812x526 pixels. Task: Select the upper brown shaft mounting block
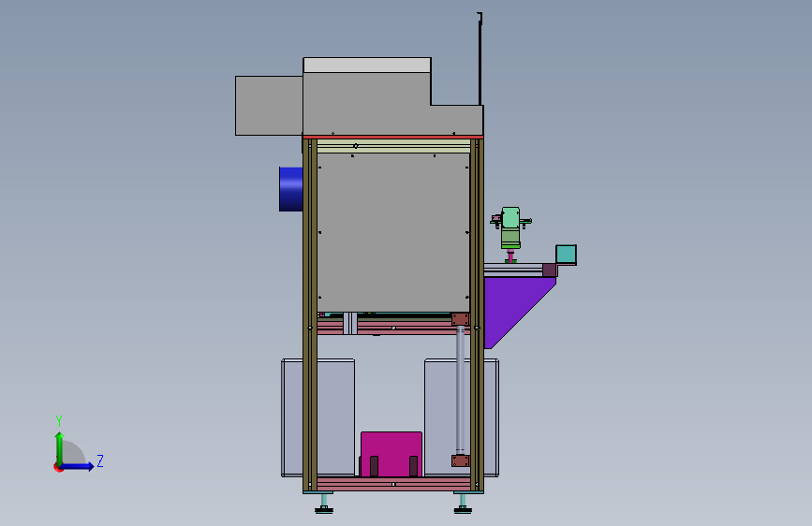pos(461,319)
